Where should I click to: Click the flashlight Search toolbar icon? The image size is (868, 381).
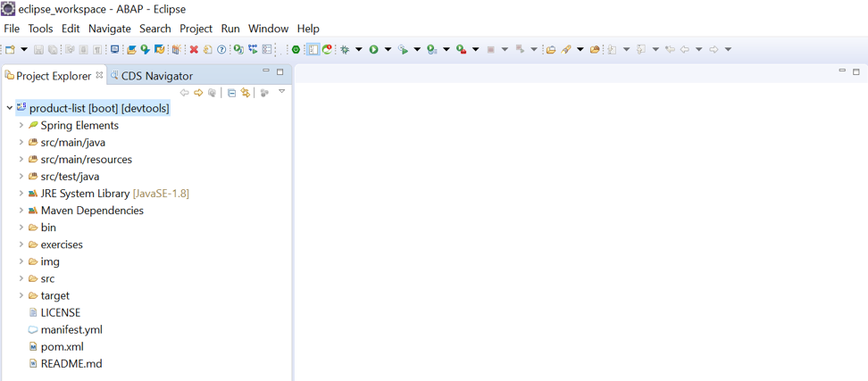(x=566, y=49)
